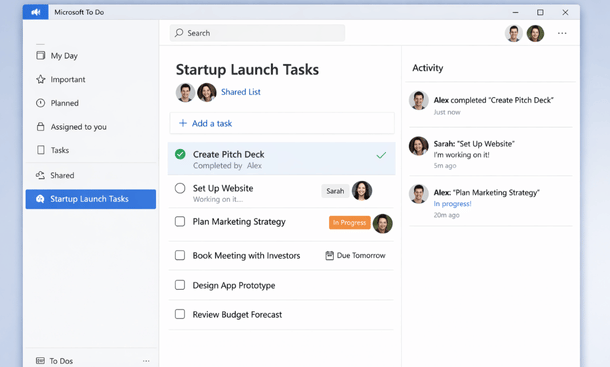Viewport: 610px width, 367px height.
Task: Click the In Progress orange badge
Action: coord(349,223)
